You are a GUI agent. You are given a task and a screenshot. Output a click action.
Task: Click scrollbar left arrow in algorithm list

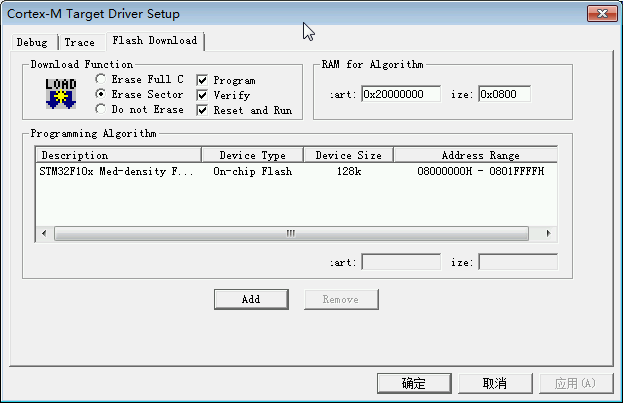tap(44, 233)
